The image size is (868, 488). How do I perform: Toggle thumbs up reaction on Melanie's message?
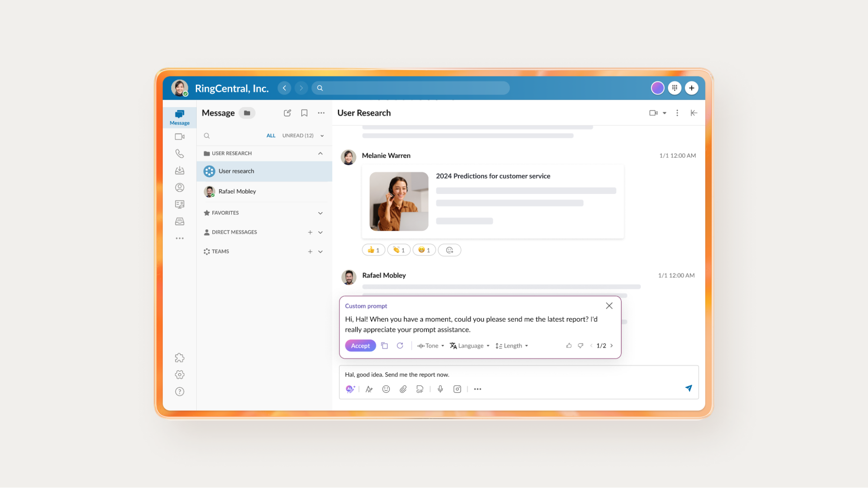point(373,250)
